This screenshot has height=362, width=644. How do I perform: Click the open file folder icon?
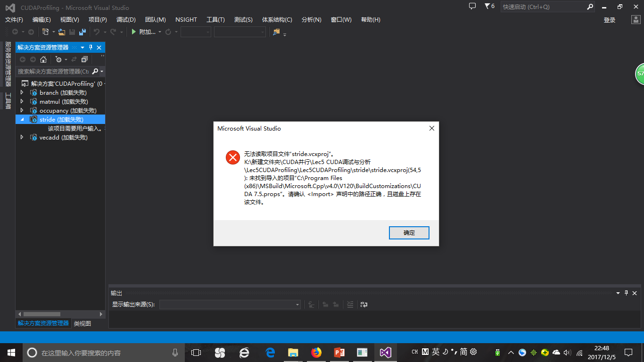pos(62,32)
